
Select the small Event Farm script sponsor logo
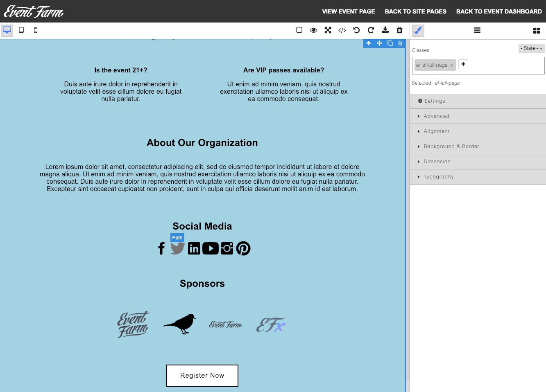point(225,324)
